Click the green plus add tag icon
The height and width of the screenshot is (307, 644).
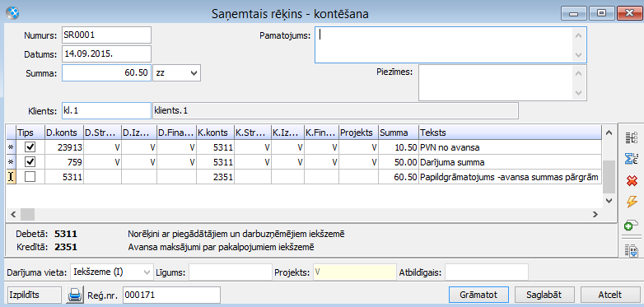[x=631, y=225]
